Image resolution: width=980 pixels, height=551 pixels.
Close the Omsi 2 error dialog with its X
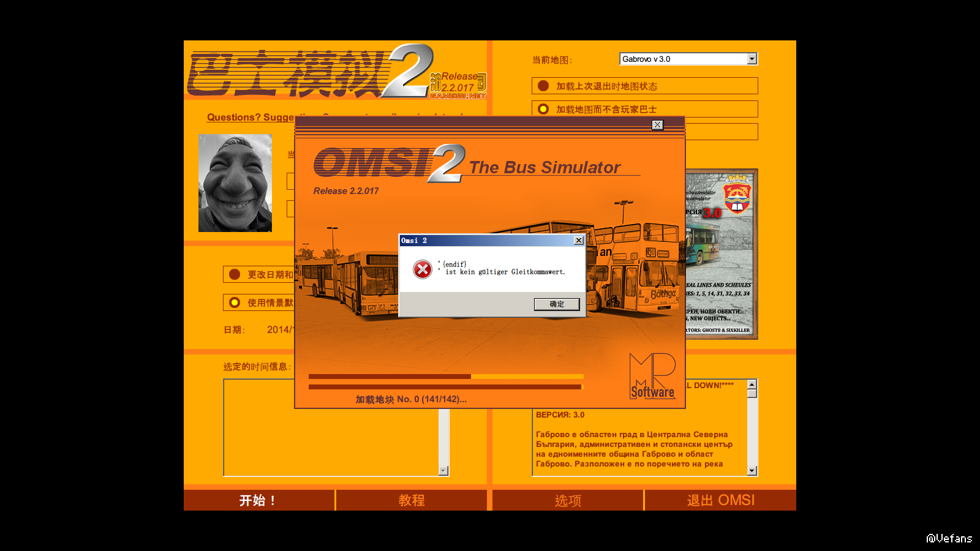(x=578, y=241)
